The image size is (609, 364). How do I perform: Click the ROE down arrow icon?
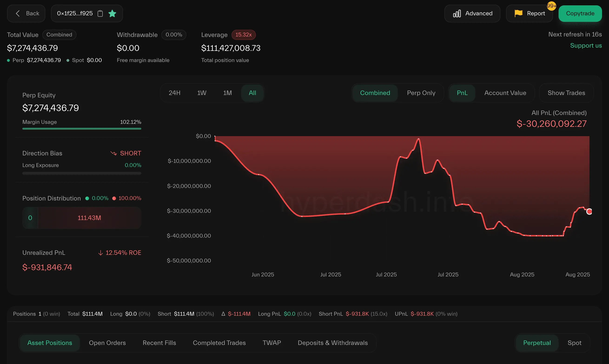click(x=100, y=253)
